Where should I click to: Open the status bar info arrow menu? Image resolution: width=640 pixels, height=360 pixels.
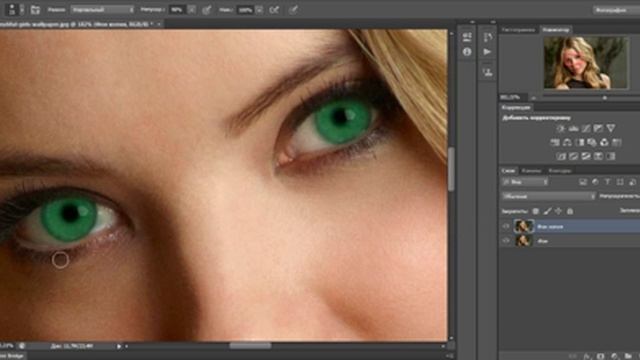click(x=119, y=346)
